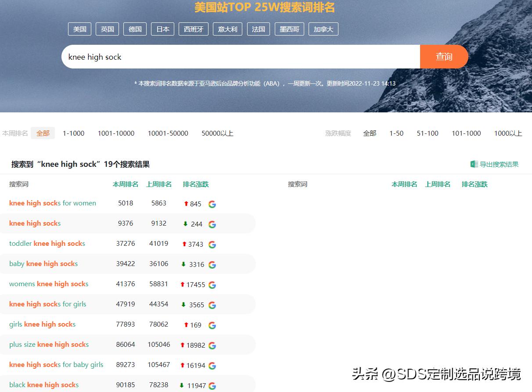Click the Google icon beside "knee high socks for women"

212,204
